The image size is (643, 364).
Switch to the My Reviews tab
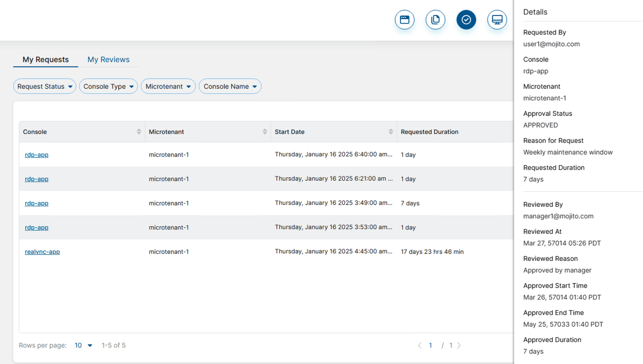click(x=108, y=60)
